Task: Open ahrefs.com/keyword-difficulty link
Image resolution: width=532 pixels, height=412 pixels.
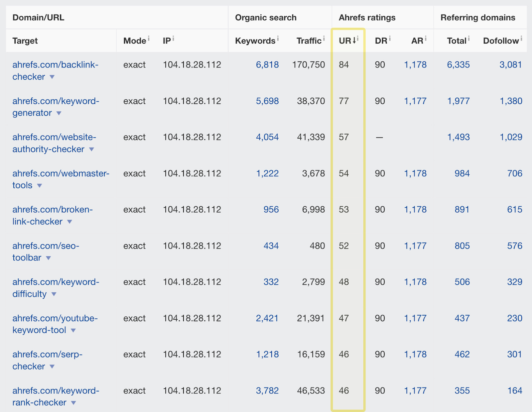Action: pyautogui.click(x=56, y=288)
